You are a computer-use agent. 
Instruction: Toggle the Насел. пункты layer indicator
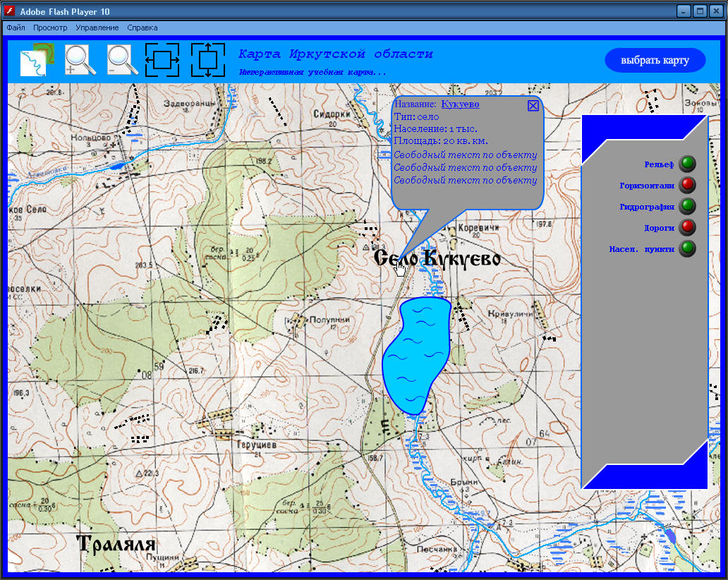[688, 248]
